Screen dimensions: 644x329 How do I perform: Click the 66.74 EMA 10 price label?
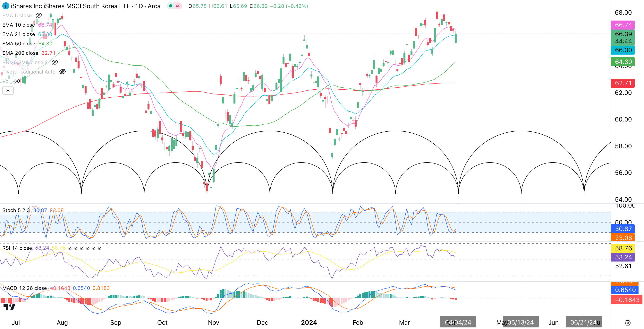(x=623, y=25)
